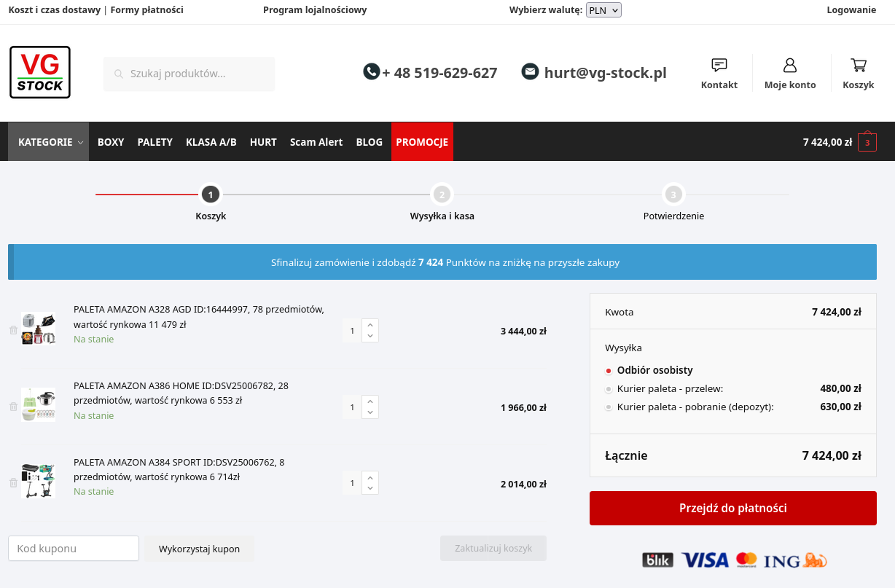Viewport: 895px width, 588px height.
Task: Open the Koszt i czas dostawy link
Action: point(55,10)
